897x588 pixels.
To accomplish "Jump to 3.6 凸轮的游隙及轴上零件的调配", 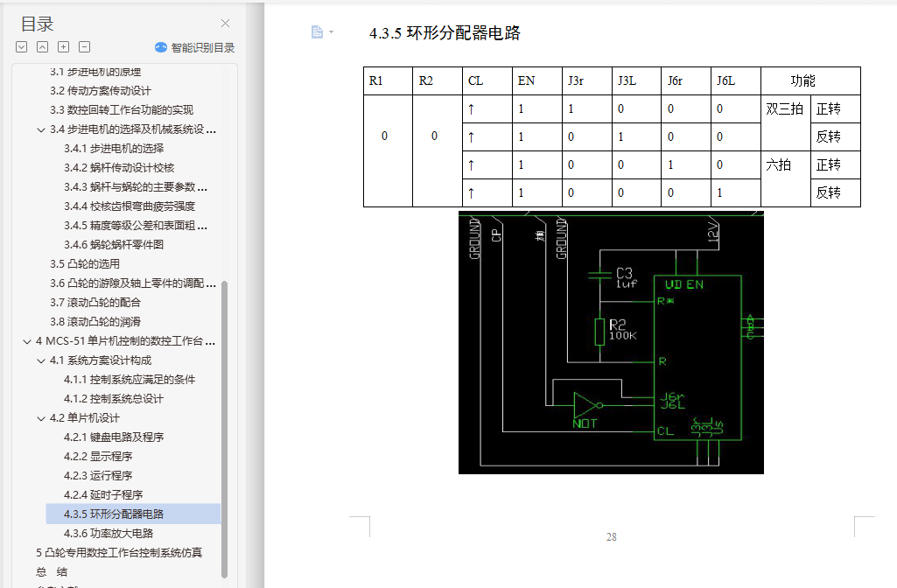I will pyautogui.click(x=133, y=283).
